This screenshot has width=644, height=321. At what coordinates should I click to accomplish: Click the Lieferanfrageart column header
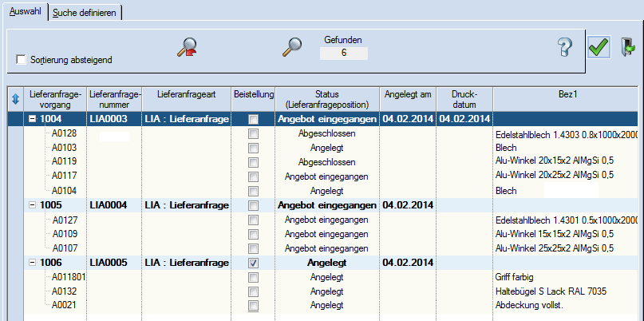(186, 94)
